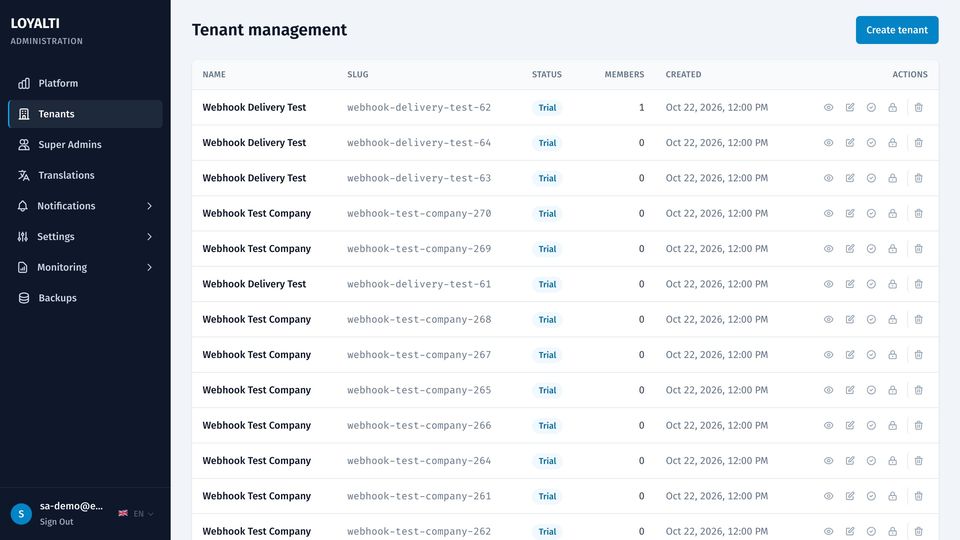The height and width of the screenshot is (540, 960).
Task: Expand the Notifications submenu chevron
Action: (x=149, y=206)
